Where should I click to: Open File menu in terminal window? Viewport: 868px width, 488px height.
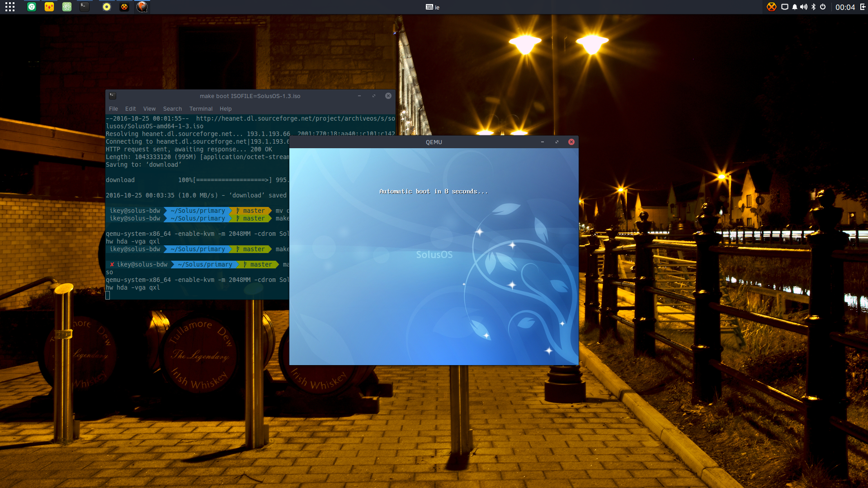coord(113,109)
